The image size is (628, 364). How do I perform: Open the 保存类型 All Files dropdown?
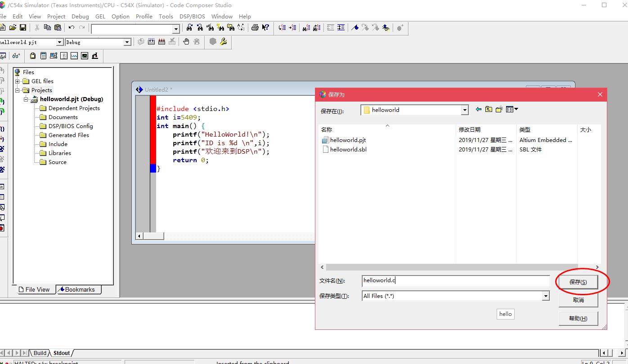(x=546, y=296)
